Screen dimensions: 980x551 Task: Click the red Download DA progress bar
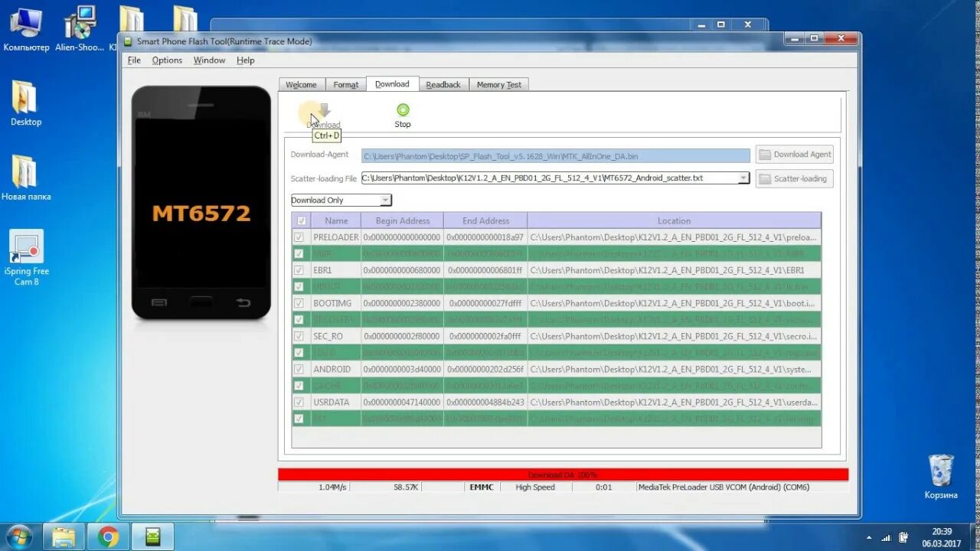click(x=563, y=474)
